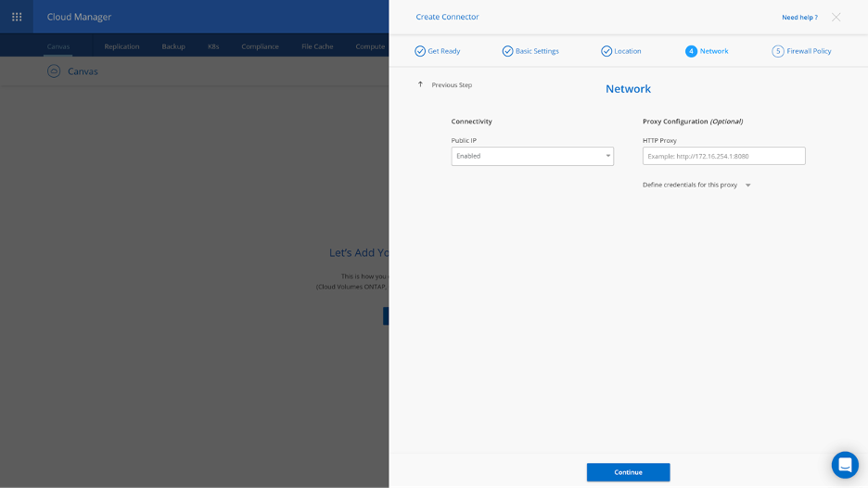
Task: Switch to the Backup tab
Action: point(173,46)
